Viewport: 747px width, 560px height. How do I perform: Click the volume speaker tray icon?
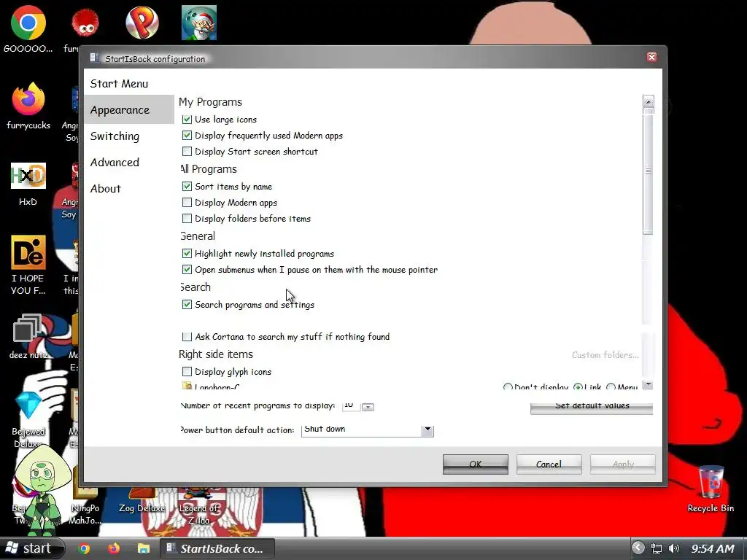[x=673, y=548]
